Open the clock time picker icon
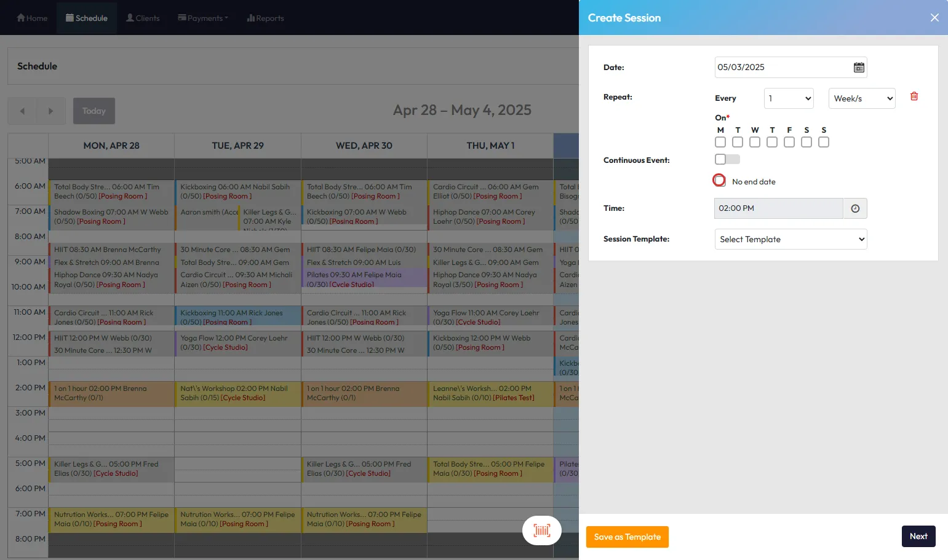This screenshot has height=560, width=948. point(854,208)
